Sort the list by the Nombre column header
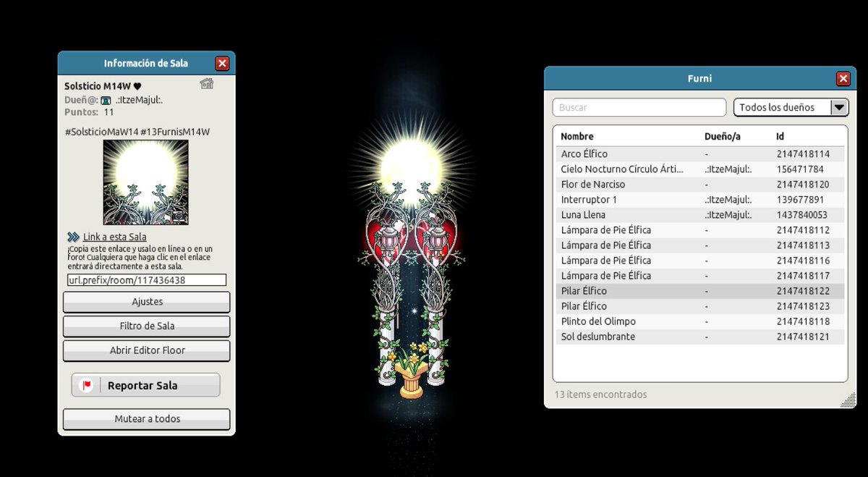The height and width of the screenshot is (477, 868). tap(577, 136)
